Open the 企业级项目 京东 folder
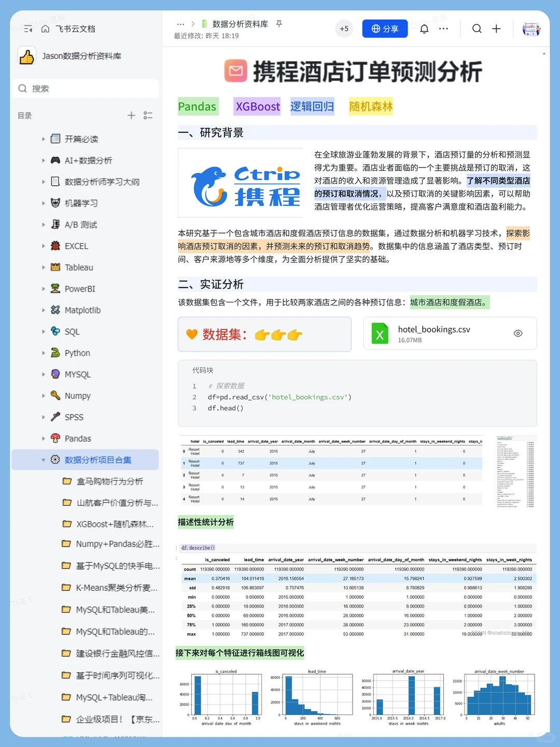Image resolution: width=560 pixels, height=747 pixels. (110, 720)
